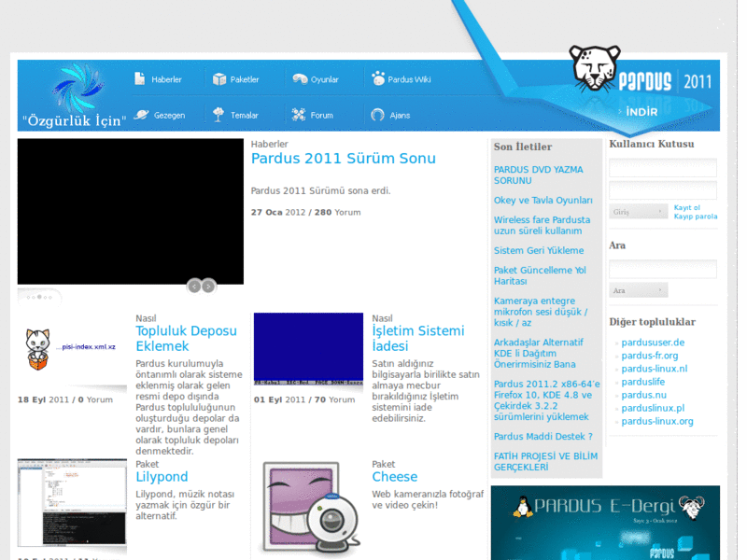The width and height of the screenshot is (747, 560).
Task: Open Arkadaşlar Alternatif KDE post
Action: click(x=539, y=354)
